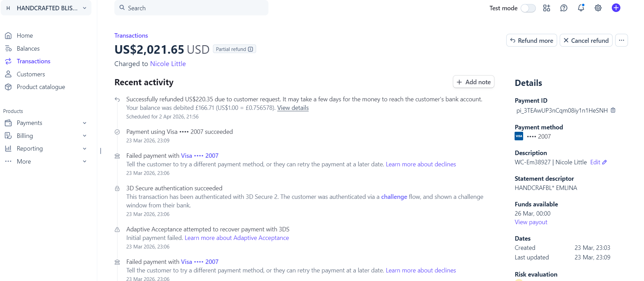The width and height of the screenshot is (644, 281).
Task: Open notifications bell icon
Action: click(581, 8)
